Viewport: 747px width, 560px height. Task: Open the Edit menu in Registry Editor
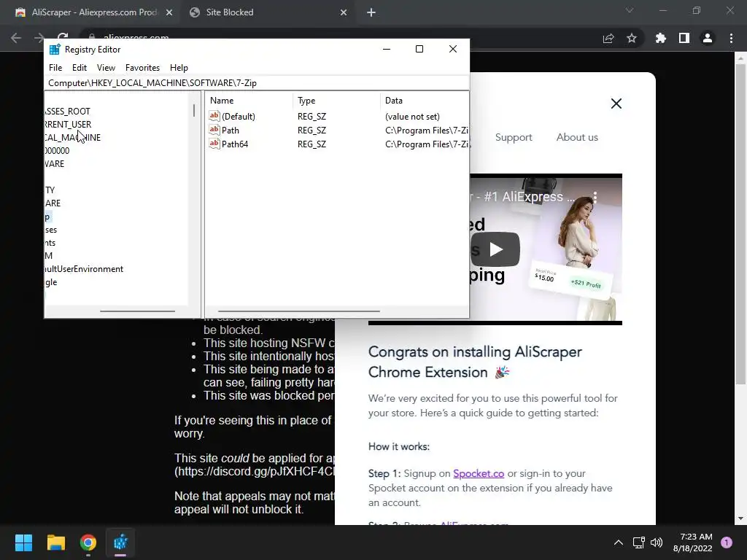point(79,68)
